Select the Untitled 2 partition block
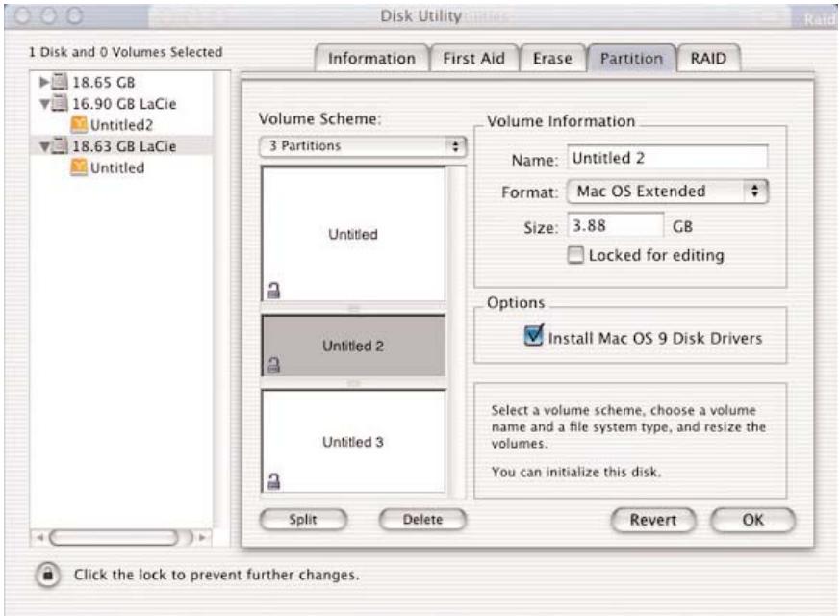 click(353, 346)
